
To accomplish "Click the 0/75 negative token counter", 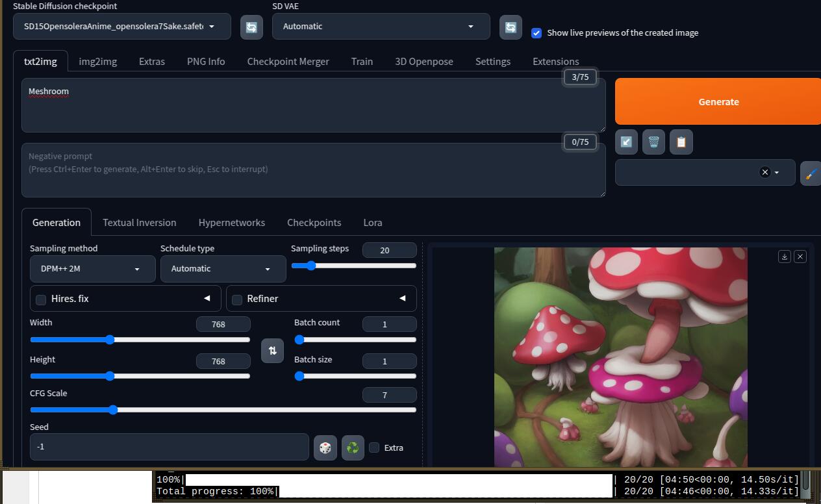I will (580, 142).
